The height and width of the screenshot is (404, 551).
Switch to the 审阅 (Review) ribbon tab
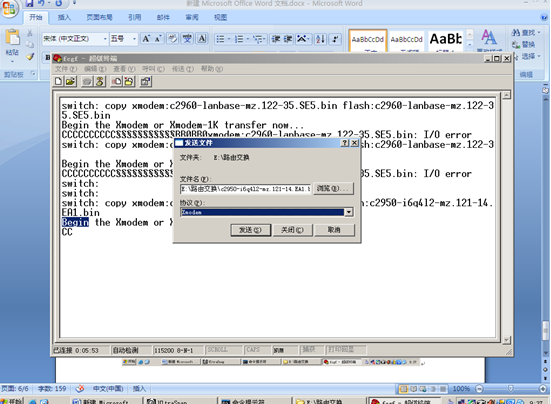click(192, 17)
